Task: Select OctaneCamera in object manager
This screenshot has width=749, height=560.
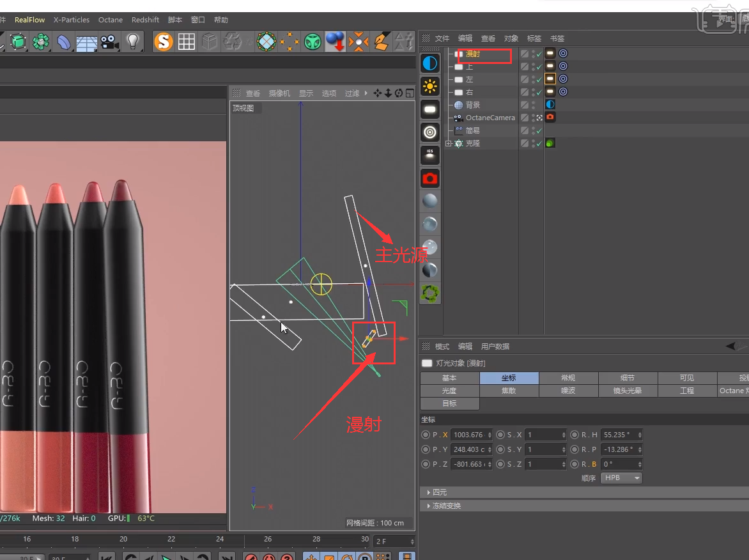Action: (x=490, y=118)
